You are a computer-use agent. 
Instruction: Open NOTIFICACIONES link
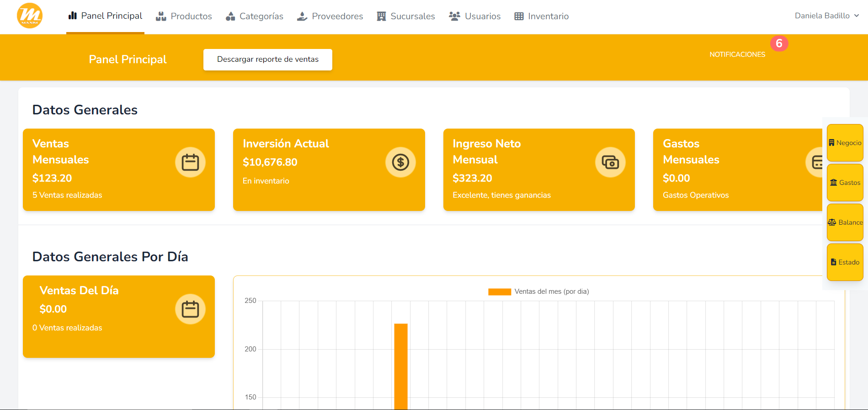click(737, 54)
